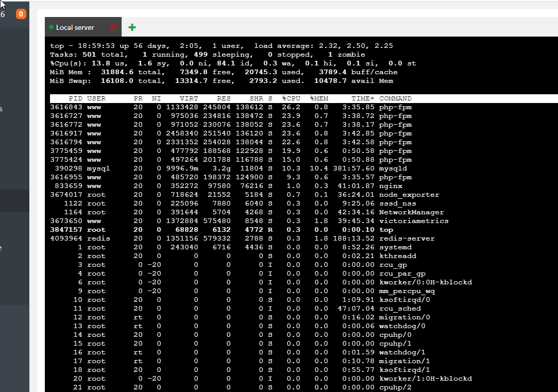Click PID 390298 of the mysql user
The width and height of the screenshot is (558, 392).
pos(69,168)
